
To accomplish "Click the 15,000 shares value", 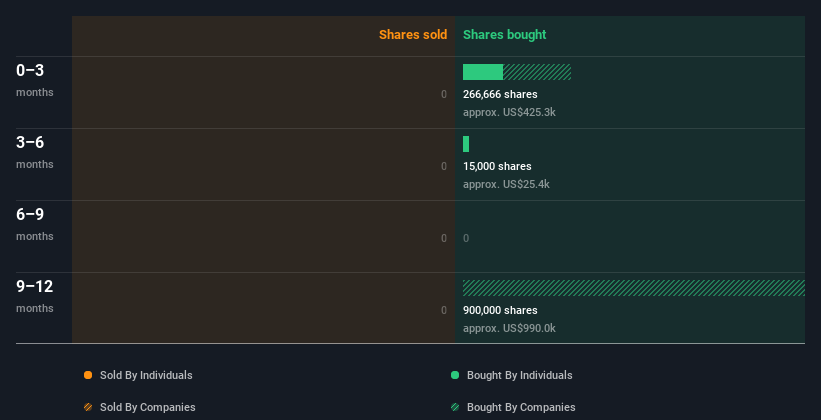I will (497, 167).
